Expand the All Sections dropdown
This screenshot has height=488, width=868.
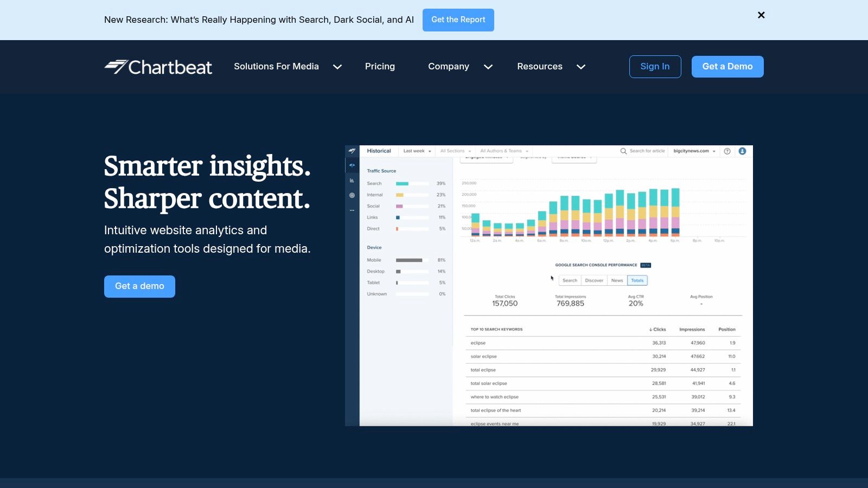455,151
